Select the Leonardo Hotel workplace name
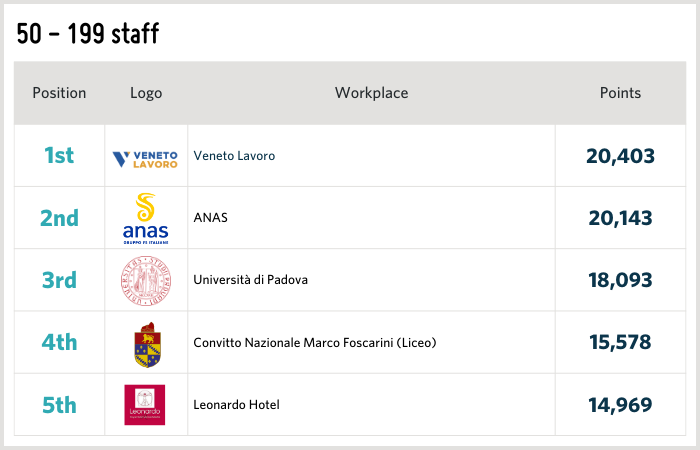The image size is (700, 450). [x=236, y=405]
